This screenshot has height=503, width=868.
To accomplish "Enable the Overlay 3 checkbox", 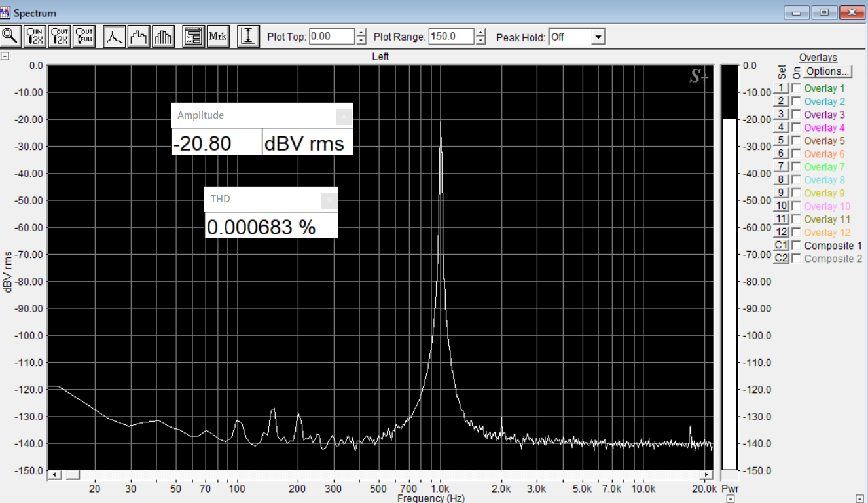I will point(796,115).
